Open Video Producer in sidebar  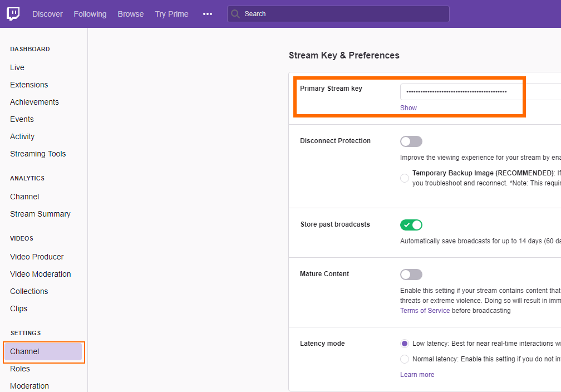click(x=37, y=257)
